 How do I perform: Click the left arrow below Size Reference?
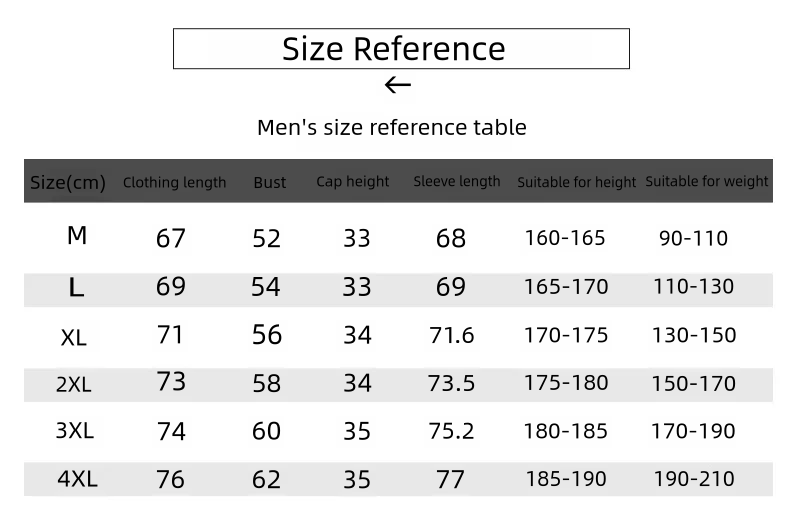point(398,85)
